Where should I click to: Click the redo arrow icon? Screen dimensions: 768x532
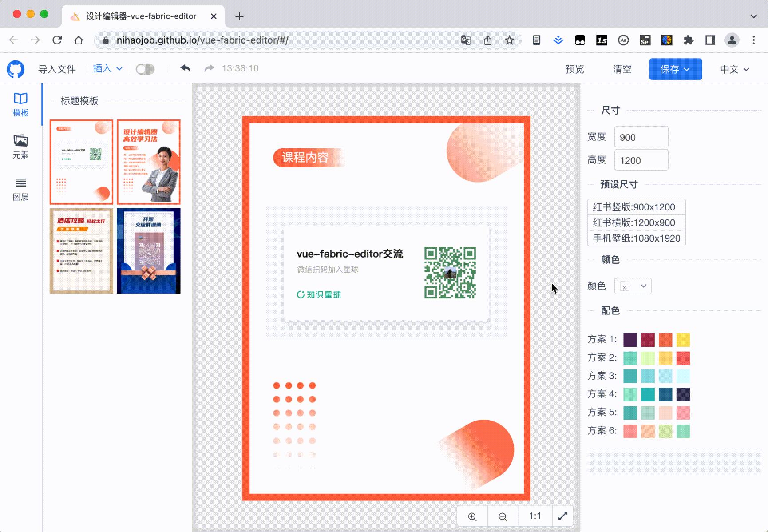pos(209,68)
